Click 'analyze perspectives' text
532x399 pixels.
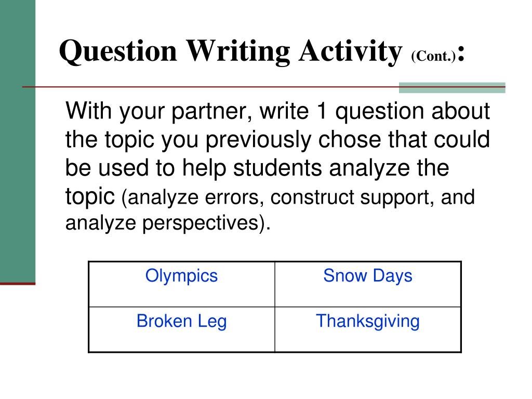pos(162,223)
